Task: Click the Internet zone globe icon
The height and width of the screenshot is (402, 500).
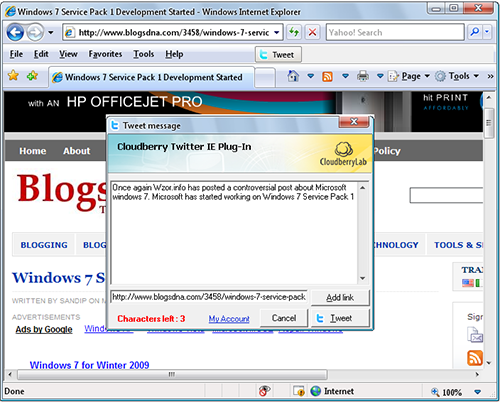Action: click(315, 391)
